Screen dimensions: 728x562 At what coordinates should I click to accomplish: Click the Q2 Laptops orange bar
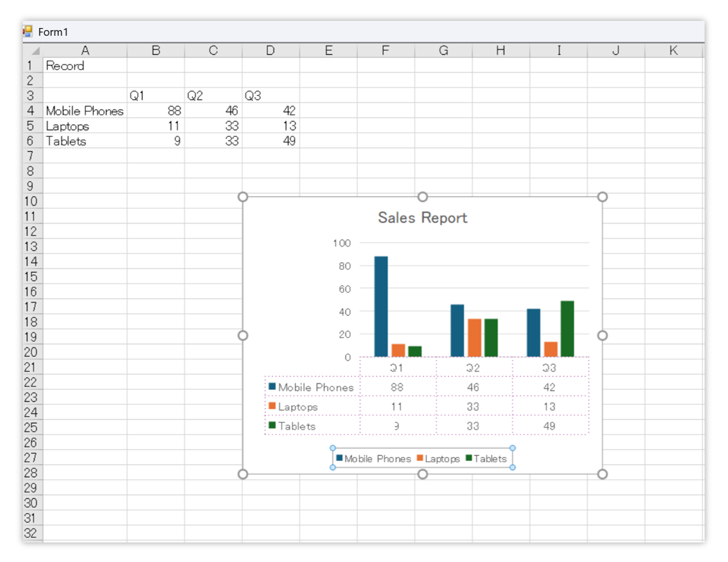click(474, 338)
